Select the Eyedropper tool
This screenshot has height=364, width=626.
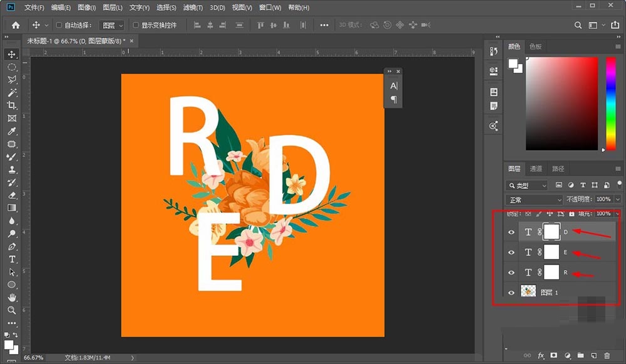[13, 129]
